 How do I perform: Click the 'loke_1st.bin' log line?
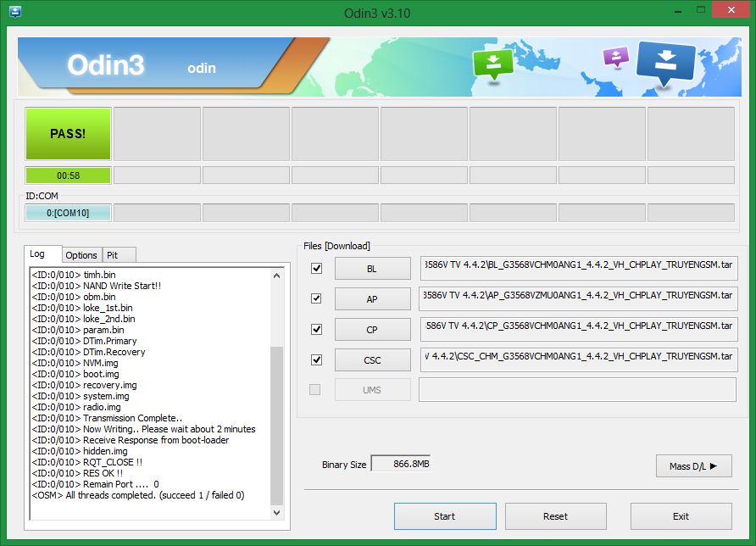tap(82, 308)
